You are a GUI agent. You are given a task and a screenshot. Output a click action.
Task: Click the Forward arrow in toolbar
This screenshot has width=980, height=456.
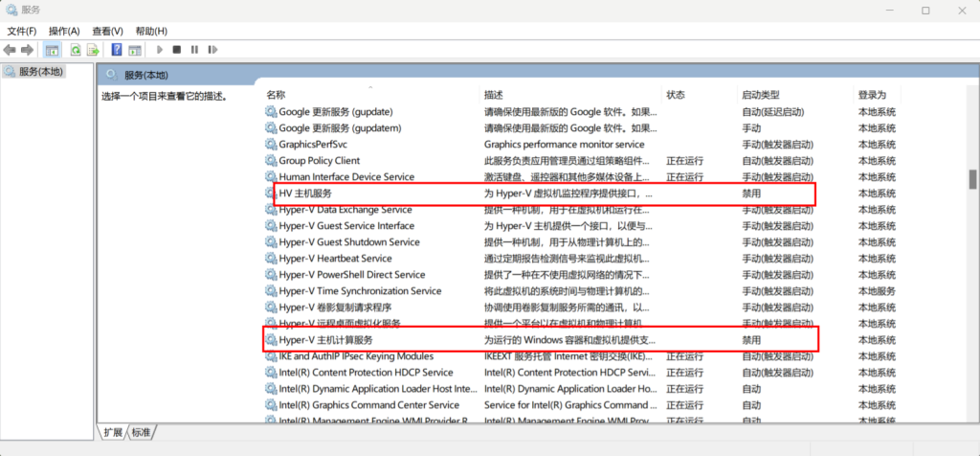click(x=27, y=50)
